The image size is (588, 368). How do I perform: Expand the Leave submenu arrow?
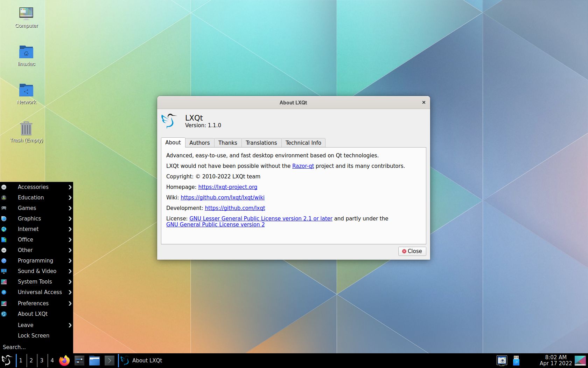tap(70, 325)
